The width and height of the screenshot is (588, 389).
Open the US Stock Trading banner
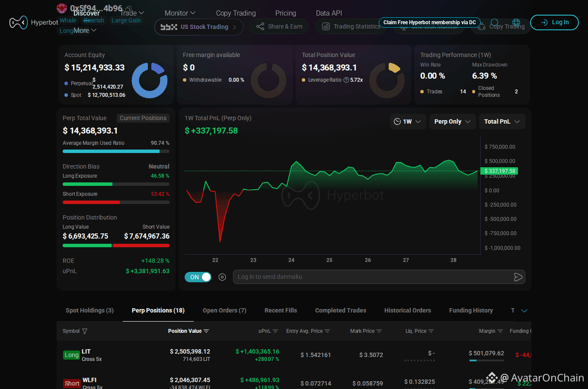199,27
